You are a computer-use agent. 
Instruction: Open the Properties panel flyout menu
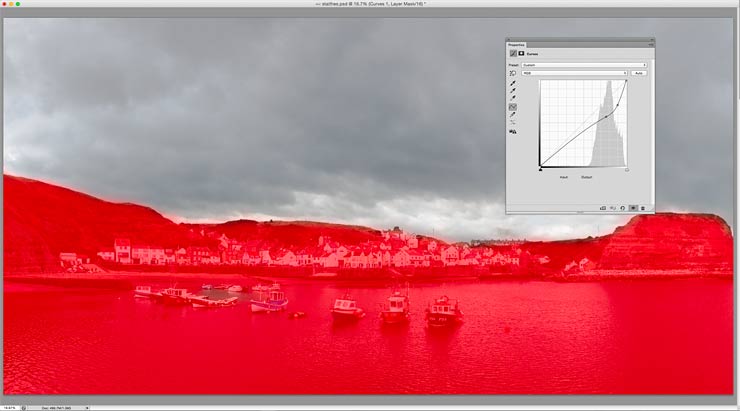[651, 45]
